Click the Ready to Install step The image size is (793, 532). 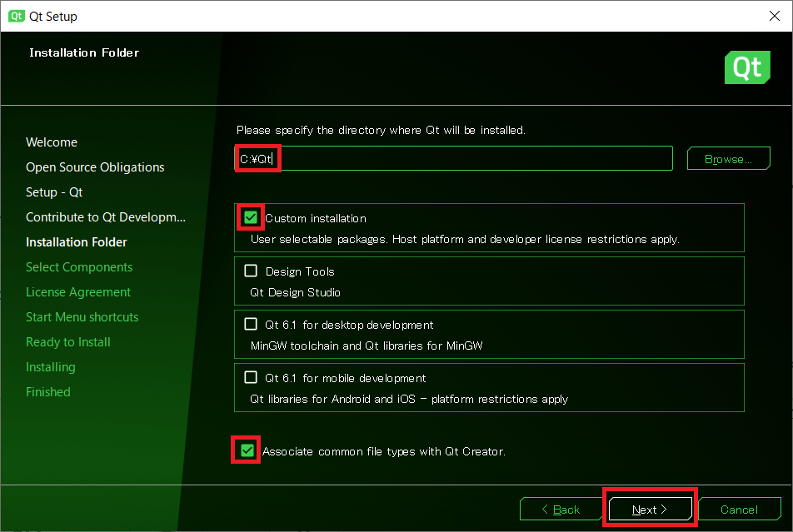[68, 342]
